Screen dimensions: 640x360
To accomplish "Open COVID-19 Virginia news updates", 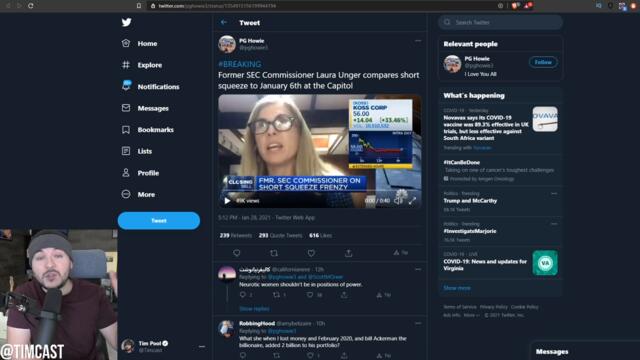I will 500,263.
